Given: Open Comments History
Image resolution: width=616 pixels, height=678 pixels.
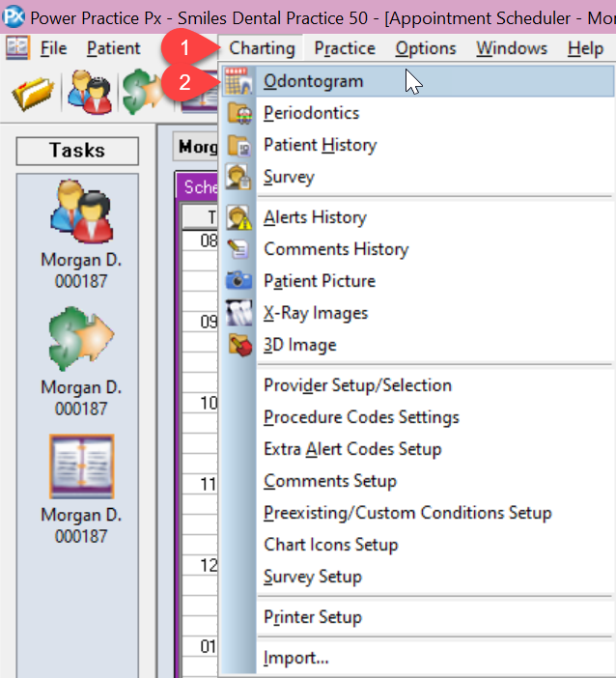Looking at the screenshot, I should pyautogui.click(x=417, y=249).
